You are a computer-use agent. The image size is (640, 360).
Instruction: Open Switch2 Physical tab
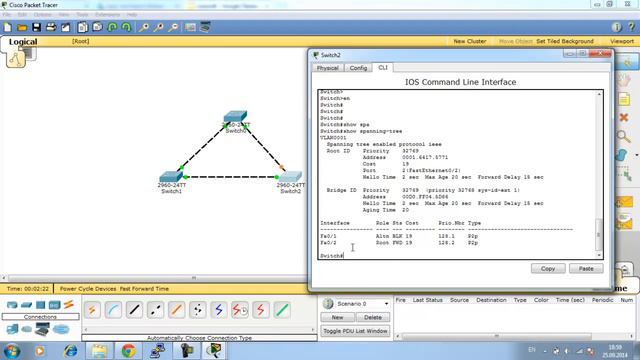click(x=328, y=68)
